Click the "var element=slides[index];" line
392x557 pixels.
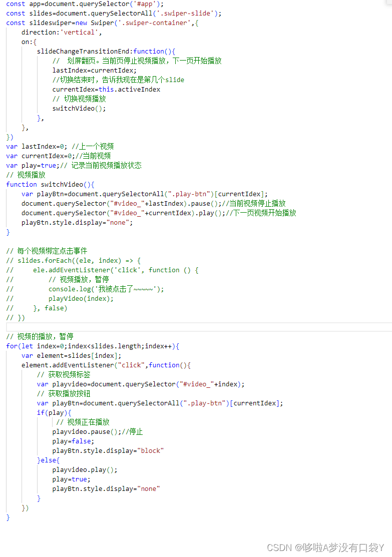click(71, 356)
